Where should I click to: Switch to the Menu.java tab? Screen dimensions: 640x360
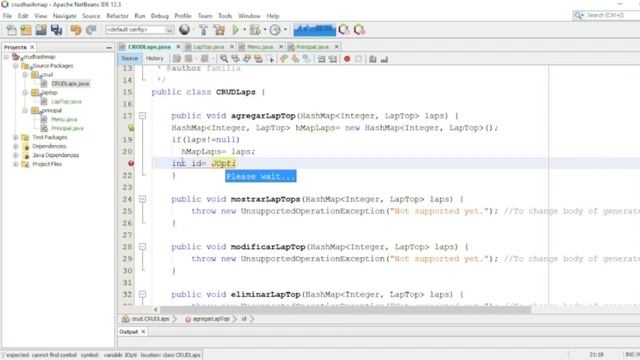pos(260,47)
